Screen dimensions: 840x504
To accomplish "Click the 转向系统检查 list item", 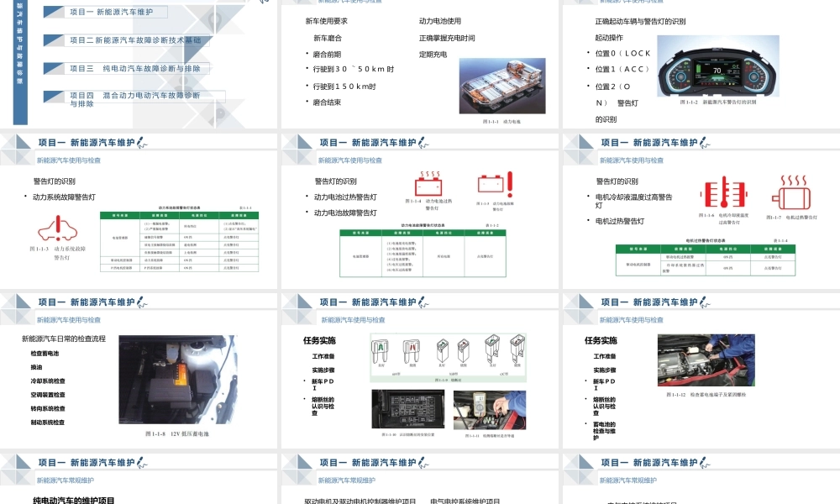I will 48,409.
